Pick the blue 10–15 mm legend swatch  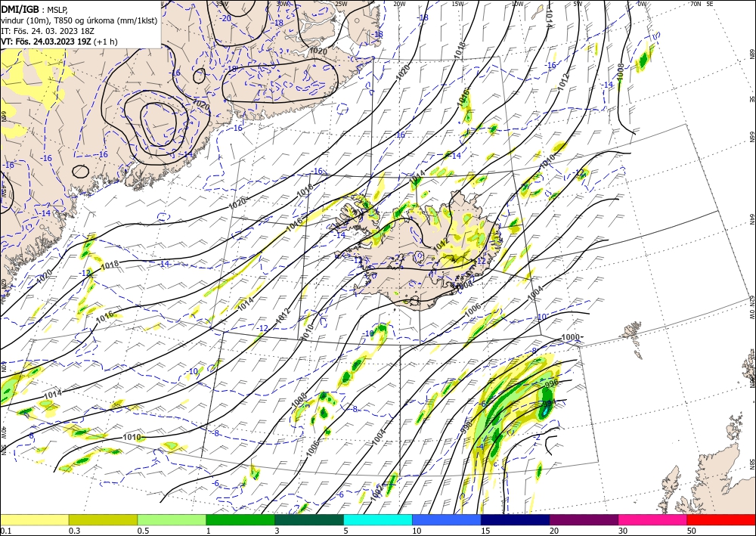[447, 519]
